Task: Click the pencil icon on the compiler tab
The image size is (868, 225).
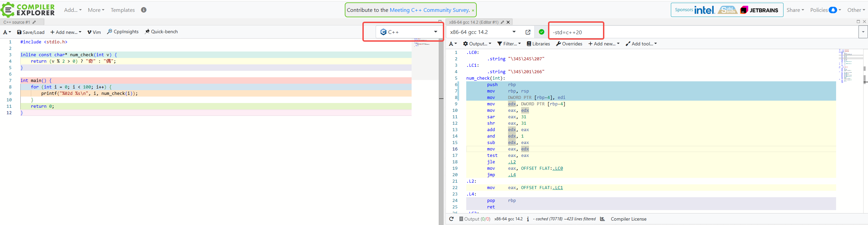Action: pyautogui.click(x=502, y=22)
